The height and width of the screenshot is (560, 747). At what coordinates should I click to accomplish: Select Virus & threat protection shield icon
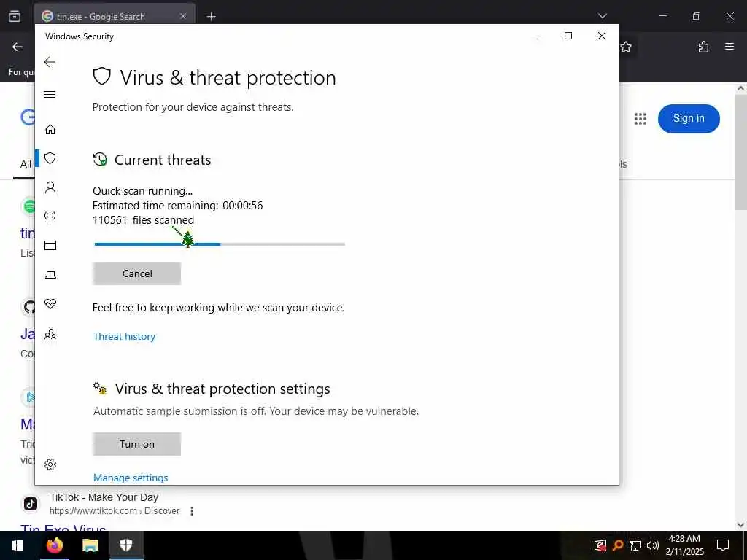pos(50,158)
